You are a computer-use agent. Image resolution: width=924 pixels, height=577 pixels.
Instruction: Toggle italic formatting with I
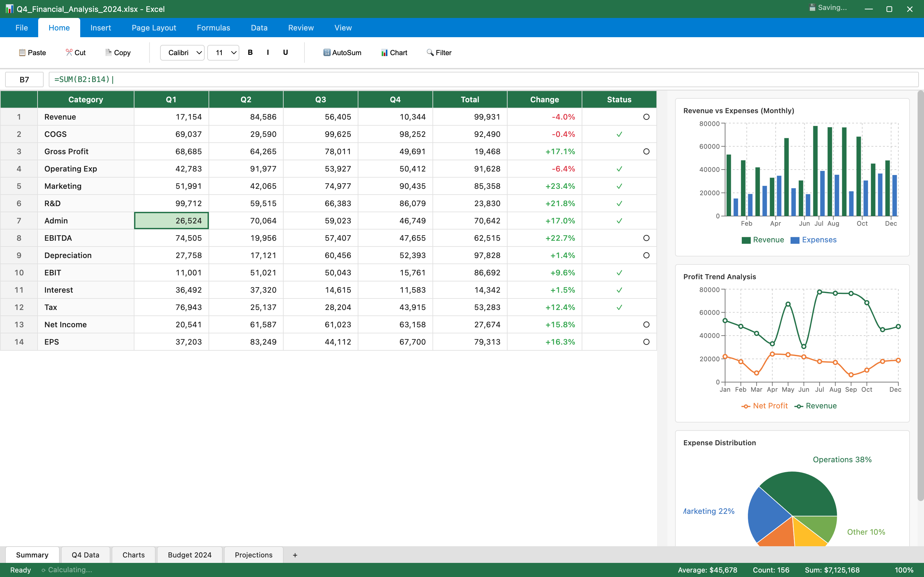click(x=268, y=53)
